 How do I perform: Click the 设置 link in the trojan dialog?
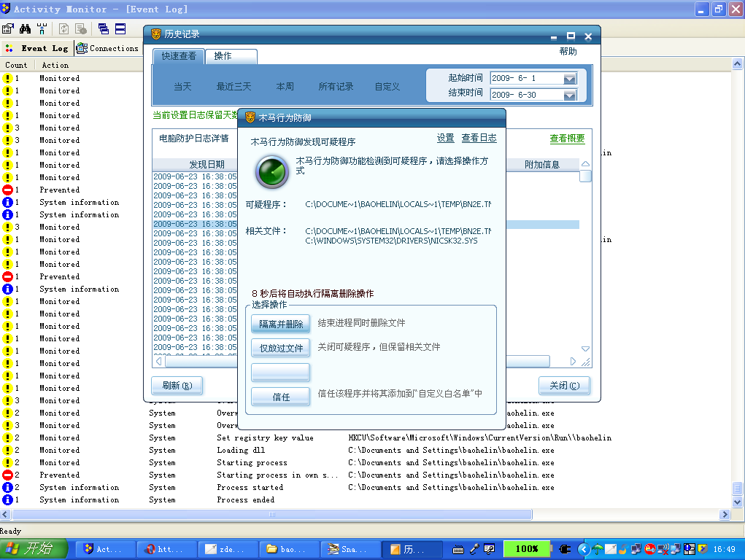tap(446, 138)
